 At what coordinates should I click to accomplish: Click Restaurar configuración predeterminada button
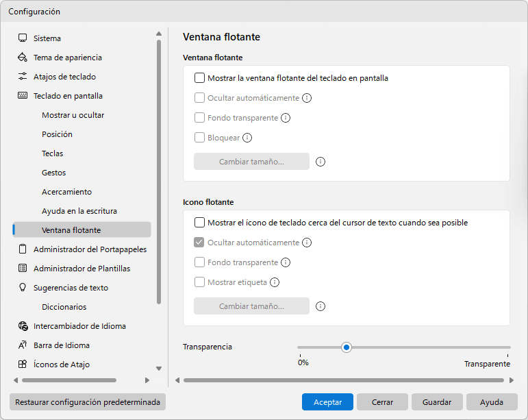coord(88,402)
